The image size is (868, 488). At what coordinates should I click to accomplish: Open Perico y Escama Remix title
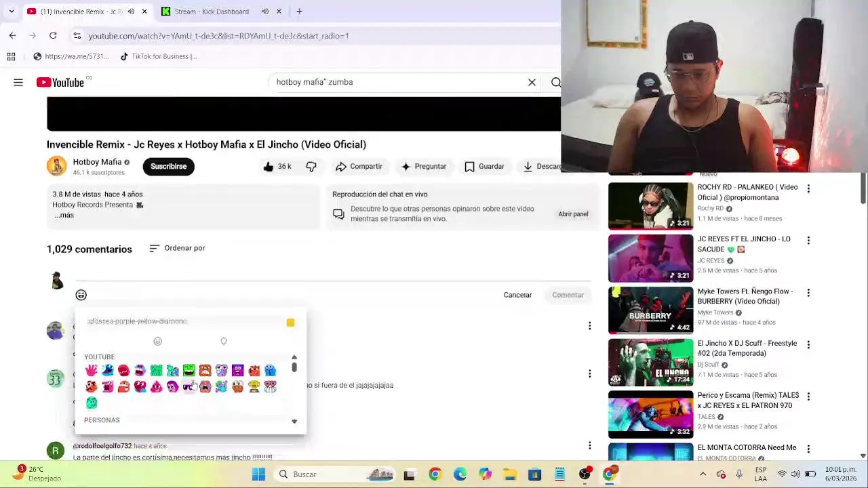click(748, 401)
